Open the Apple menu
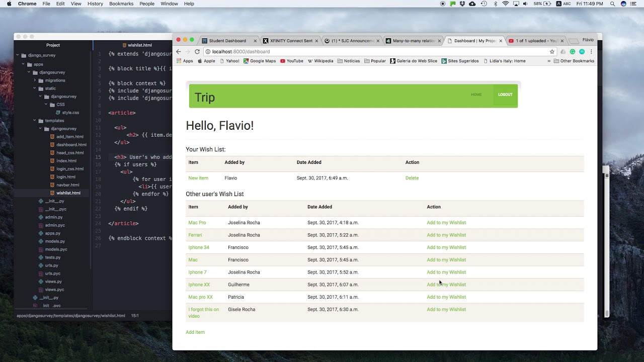644x362 pixels. pos(8,4)
